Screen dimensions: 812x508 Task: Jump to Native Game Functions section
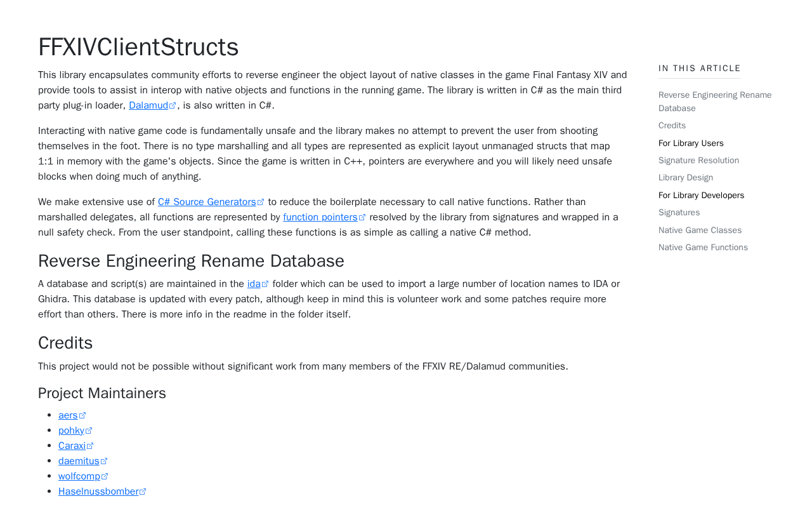[703, 248]
